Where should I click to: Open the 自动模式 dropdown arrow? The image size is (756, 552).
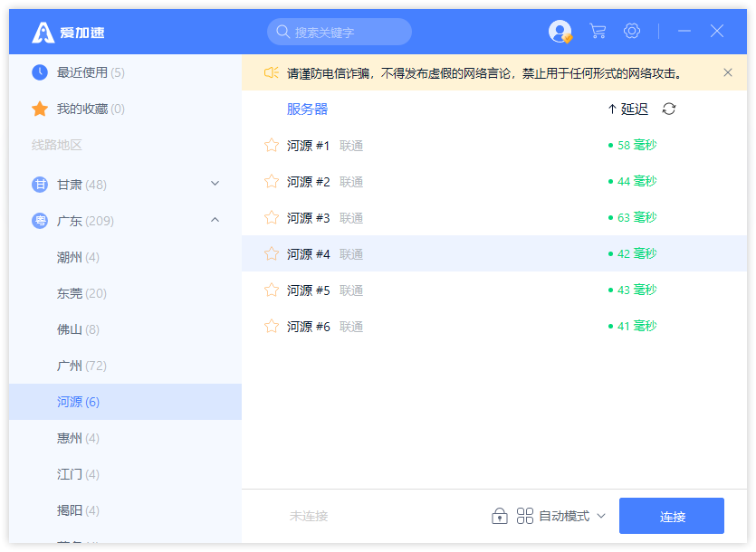pos(601,516)
